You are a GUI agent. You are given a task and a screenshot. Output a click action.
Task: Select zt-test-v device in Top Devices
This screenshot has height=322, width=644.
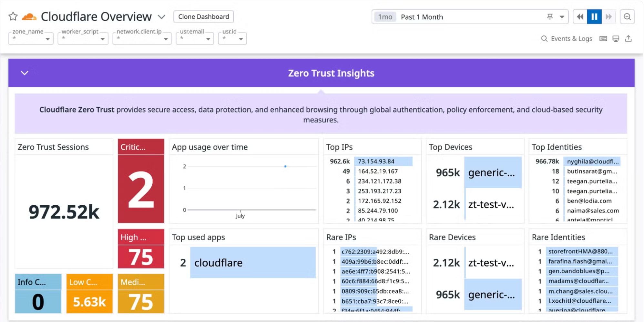tap(493, 204)
